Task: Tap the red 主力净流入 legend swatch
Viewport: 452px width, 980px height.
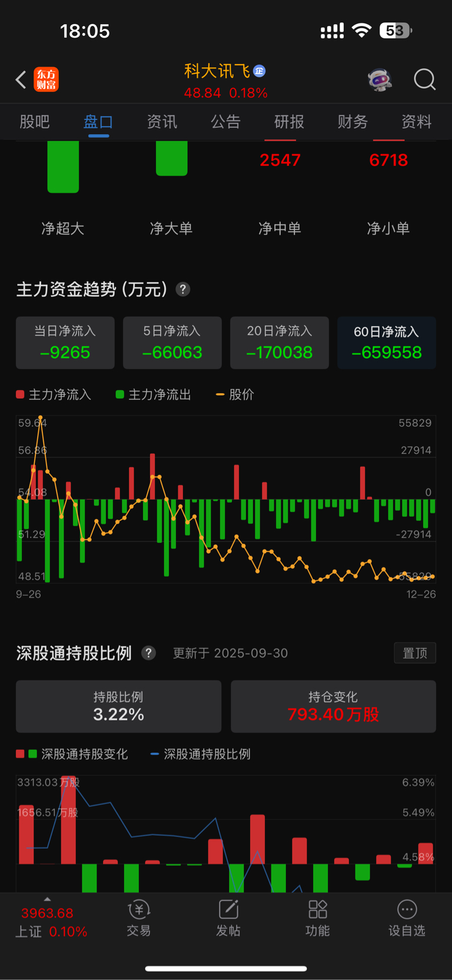Action: click(x=20, y=394)
